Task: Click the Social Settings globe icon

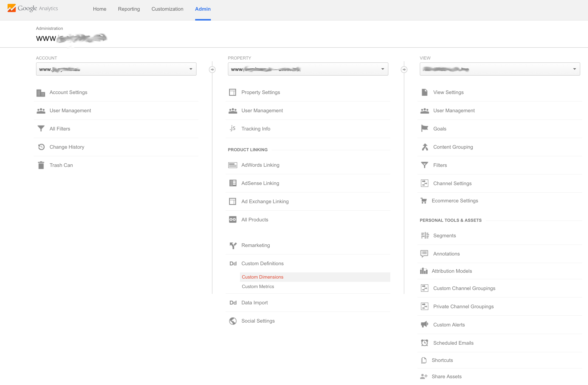Action: pyautogui.click(x=233, y=321)
